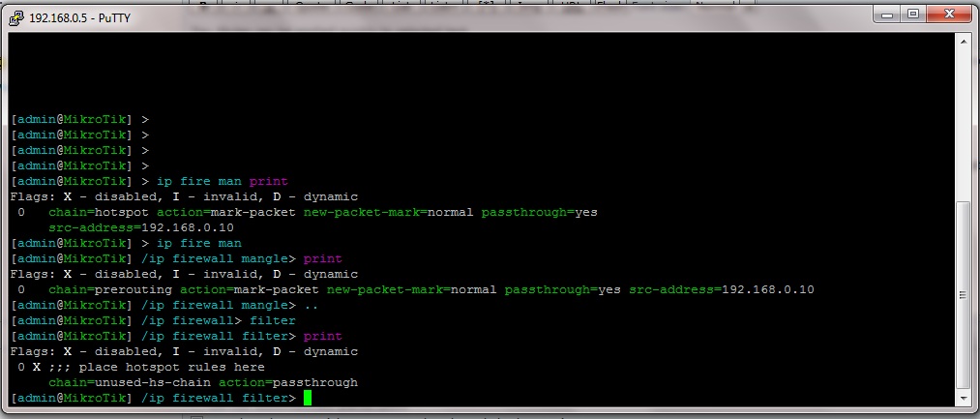Click the green terminal cursor block
The height and width of the screenshot is (419, 980).
pos(307,399)
